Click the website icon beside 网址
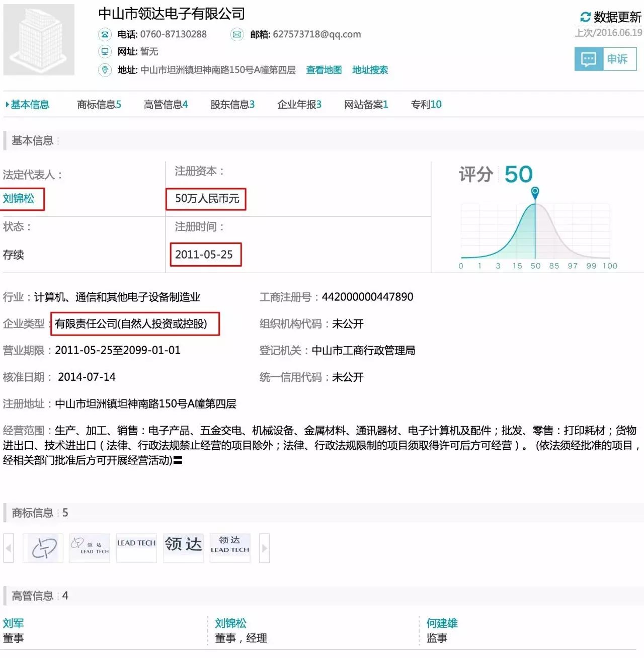644x658 pixels. (x=104, y=52)
